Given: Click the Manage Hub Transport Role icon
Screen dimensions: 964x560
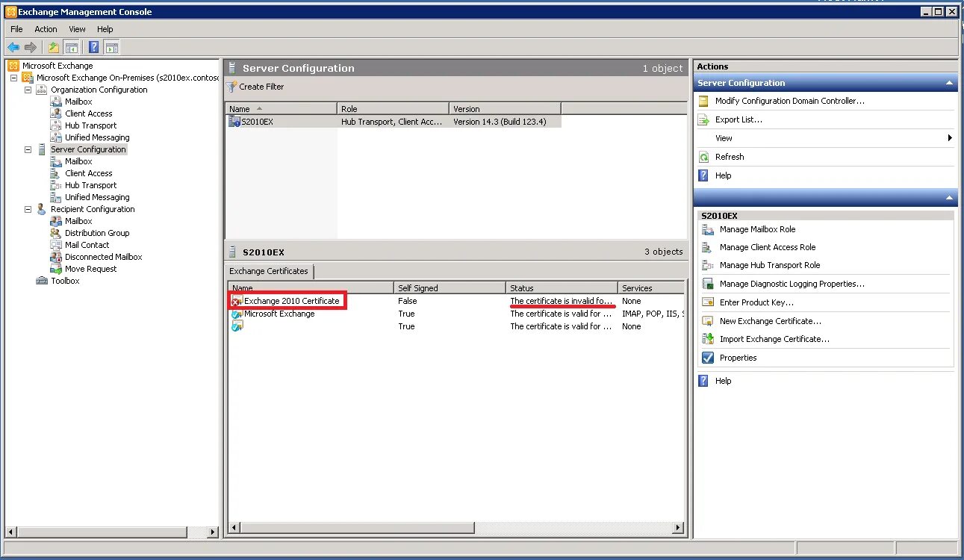Looking at the screenshot, I should (x=708, y=265).
